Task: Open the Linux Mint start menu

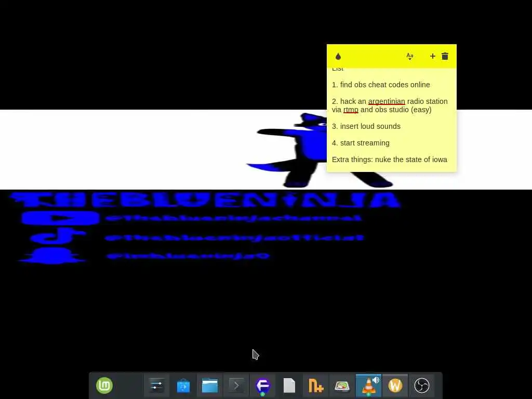Action: point(104,385)
